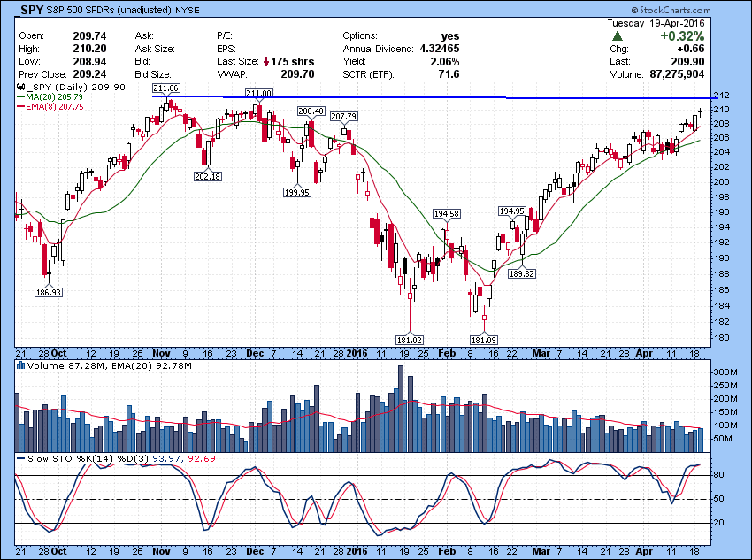Click the 181.02 low price label
Image resolution: width=752 pixels, height=560 pixels.
[410, 340]
